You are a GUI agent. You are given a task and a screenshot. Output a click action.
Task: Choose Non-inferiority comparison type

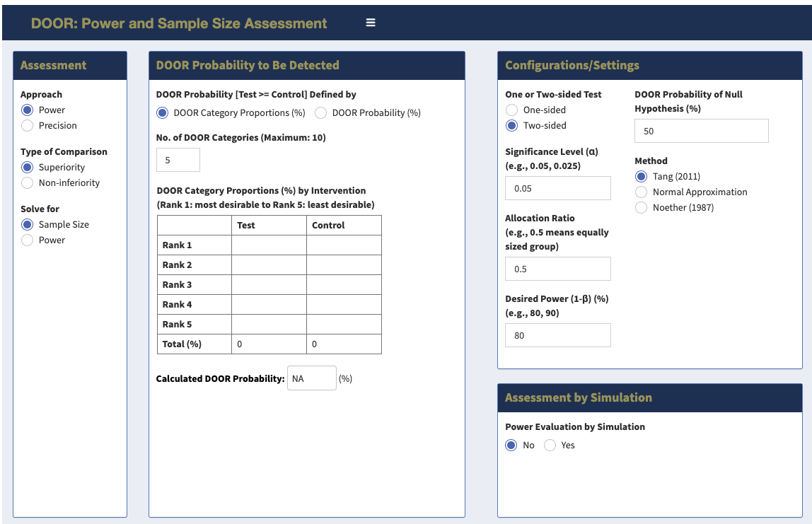(28, 182)
